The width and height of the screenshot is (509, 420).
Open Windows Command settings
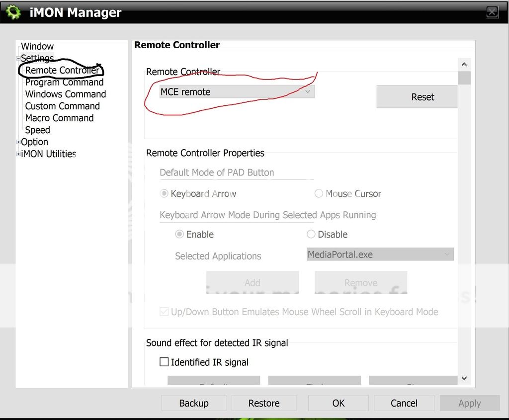pos(65,94)
